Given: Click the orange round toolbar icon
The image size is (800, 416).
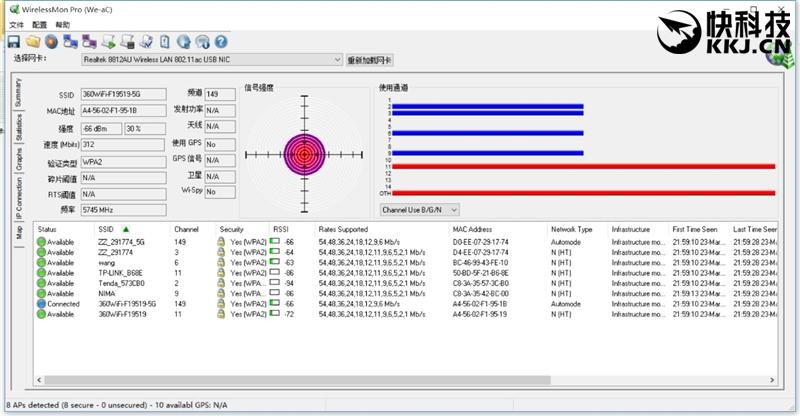Looking at the screenshot, I should [52, 42].
